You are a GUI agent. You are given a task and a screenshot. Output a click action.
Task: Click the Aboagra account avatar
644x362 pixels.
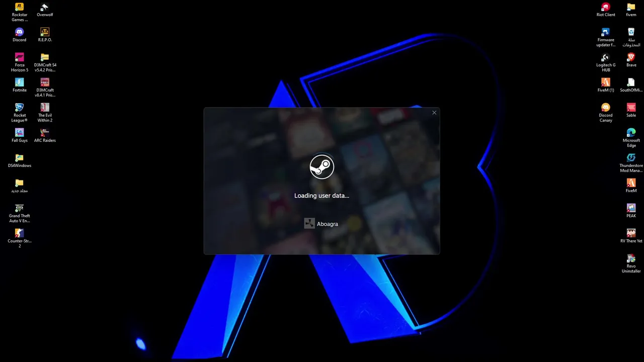pos(309,224)
